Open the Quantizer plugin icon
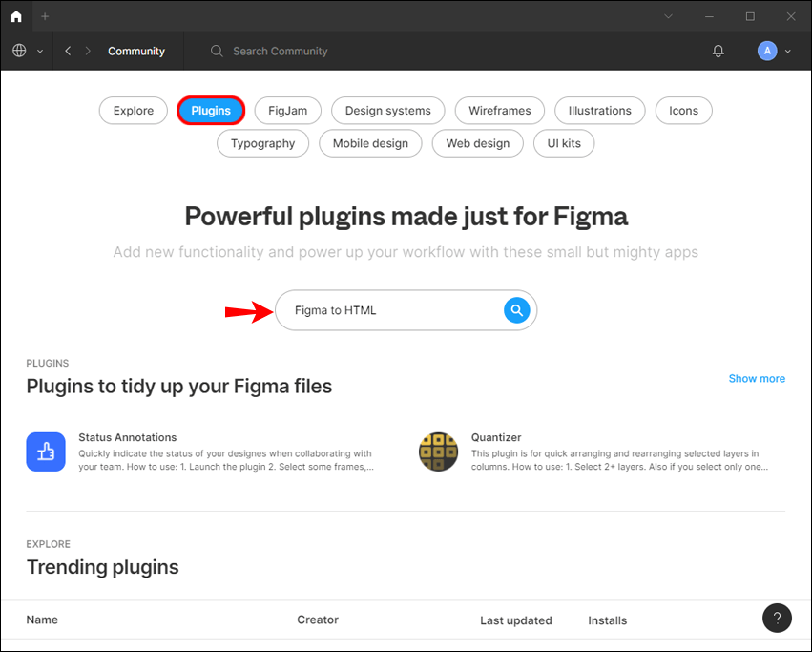812x652 pixels. coord(439,452)
